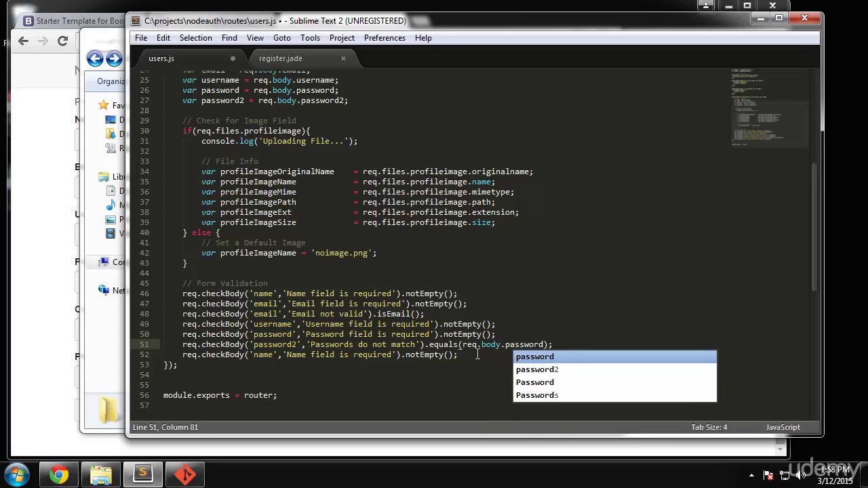Screen dimensions: 868x488
Task: Select the Computer icon in Explorer sidebar
Action: (104, 262)
